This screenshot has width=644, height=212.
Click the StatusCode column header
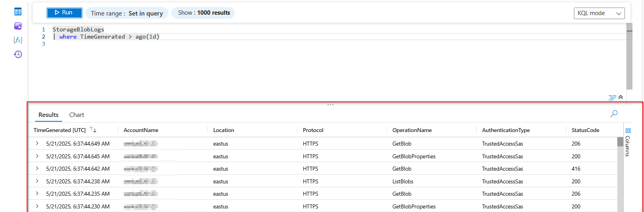[x=585, y=130]
